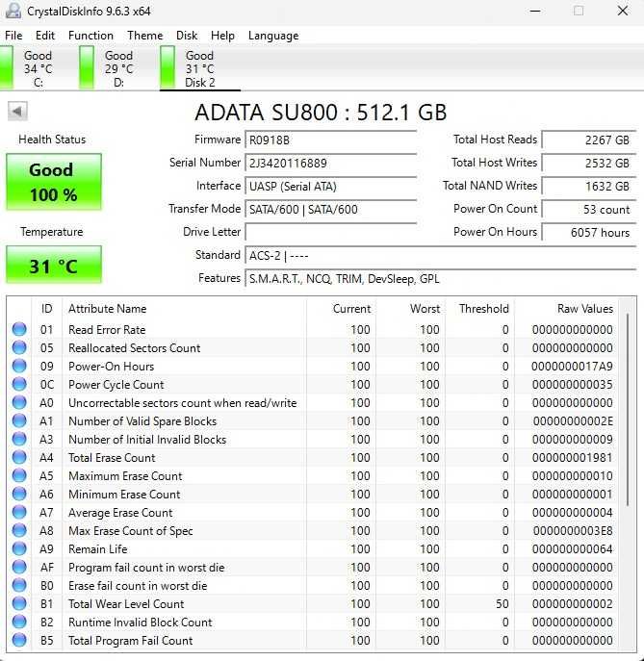Click the Worst column header
644x661 pixels.
tap(410, 309)
